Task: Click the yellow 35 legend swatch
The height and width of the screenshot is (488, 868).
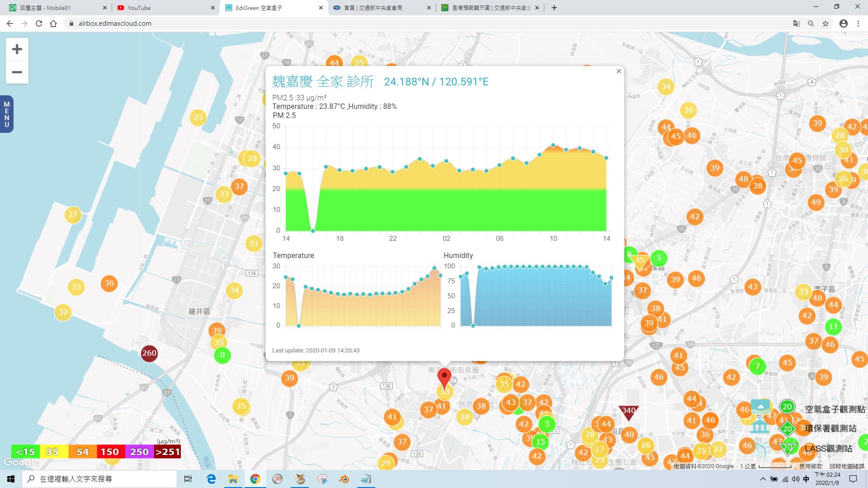Action: point(54,452)
